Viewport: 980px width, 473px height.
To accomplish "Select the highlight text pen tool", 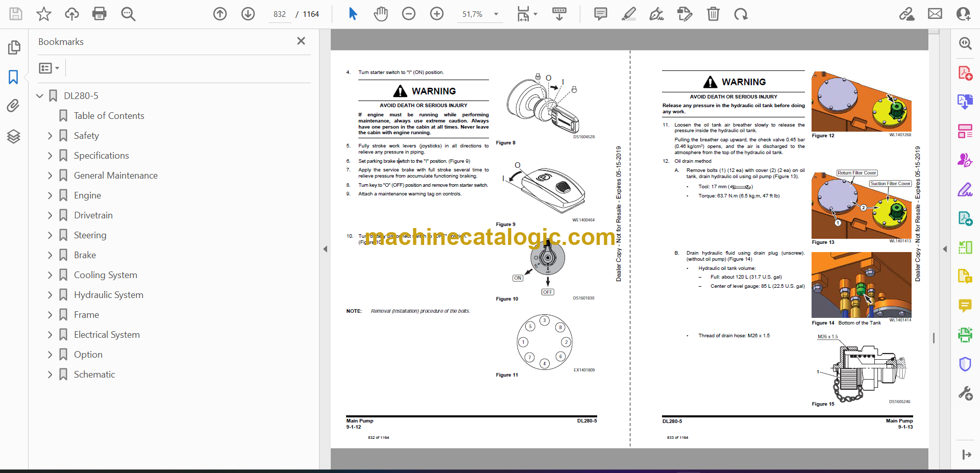I will [629, 14].
